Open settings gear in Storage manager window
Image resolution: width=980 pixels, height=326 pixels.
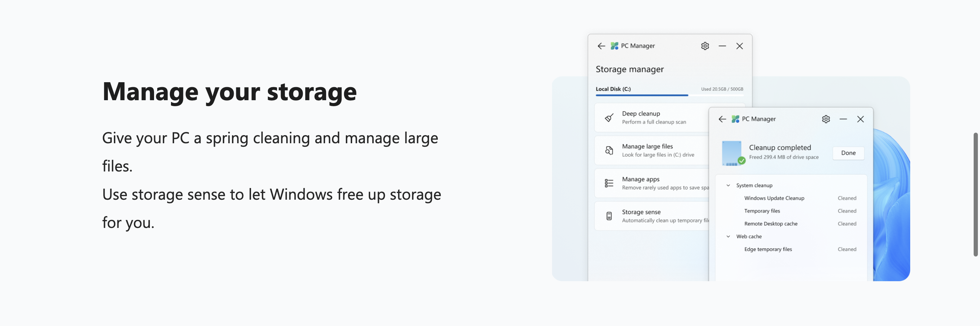[x=705, y=46]
